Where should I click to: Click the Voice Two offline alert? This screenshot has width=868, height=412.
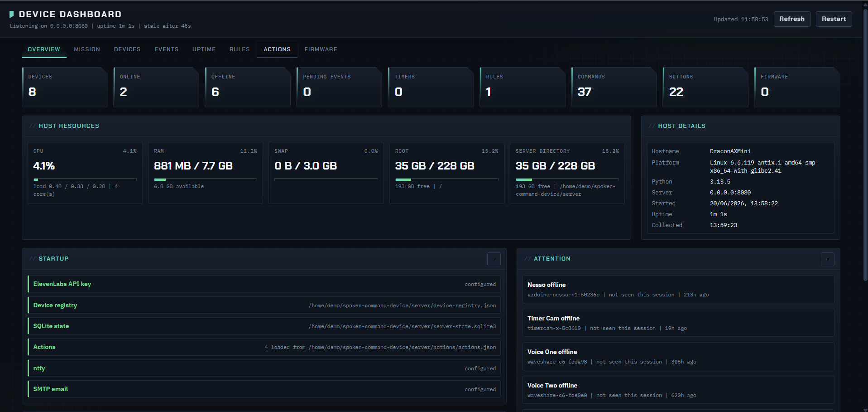pos(678,390)
